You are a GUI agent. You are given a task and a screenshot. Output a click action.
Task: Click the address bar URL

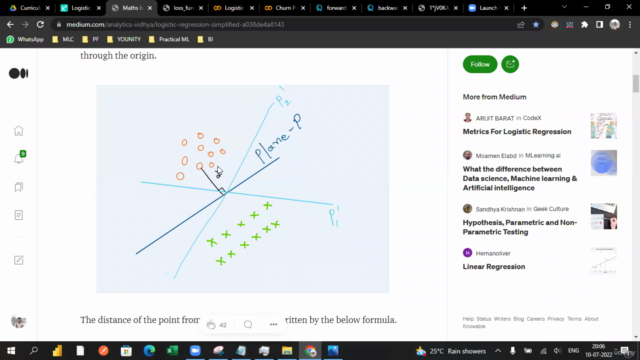point(175,24)
